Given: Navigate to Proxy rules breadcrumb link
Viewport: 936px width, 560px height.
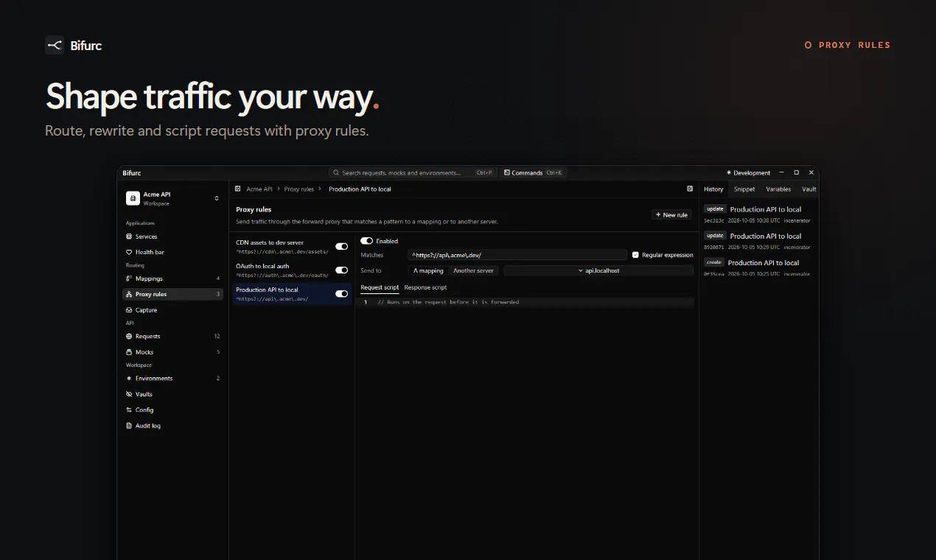Looking at the screenshot, I should pos(299,189).
